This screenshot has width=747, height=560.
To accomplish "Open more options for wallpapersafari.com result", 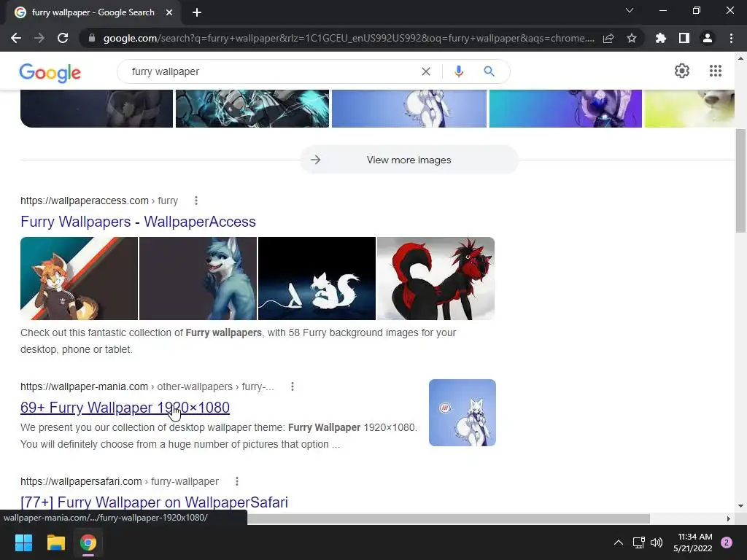I will 237,481.
